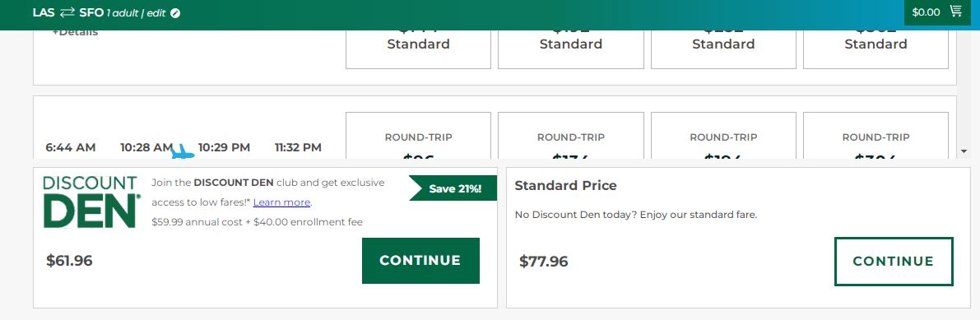The width and height of the screenshot is (980, 320).
Task: Open the shopping cart icon
Action: click(x=955, y=12)
